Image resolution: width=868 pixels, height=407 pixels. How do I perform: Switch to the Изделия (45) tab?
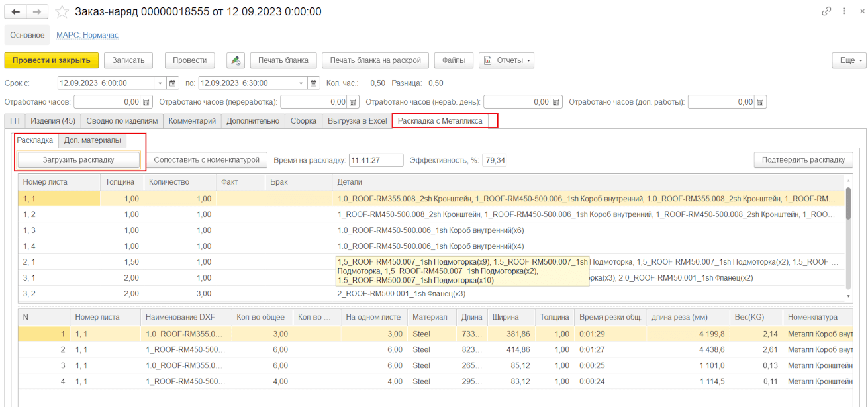point(54,121)
